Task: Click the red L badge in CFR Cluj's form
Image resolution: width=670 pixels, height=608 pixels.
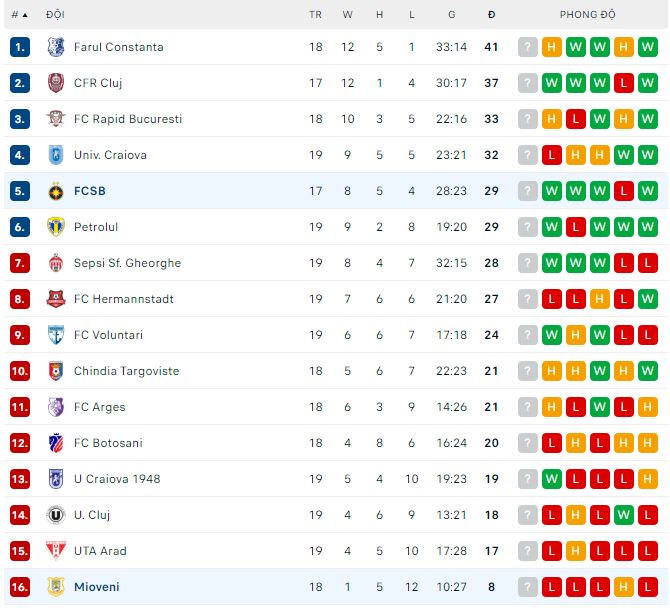Action: (624, 83)
